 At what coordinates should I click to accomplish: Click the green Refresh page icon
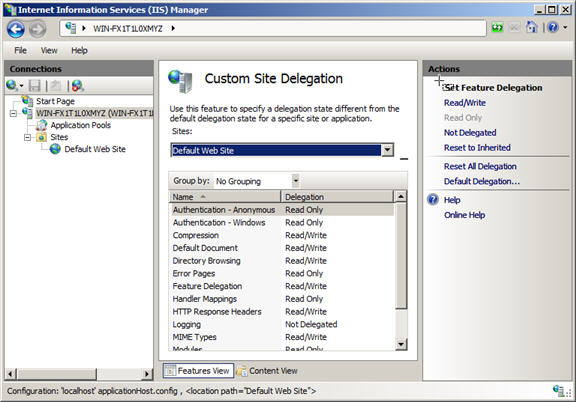click(x=497, y=28)
